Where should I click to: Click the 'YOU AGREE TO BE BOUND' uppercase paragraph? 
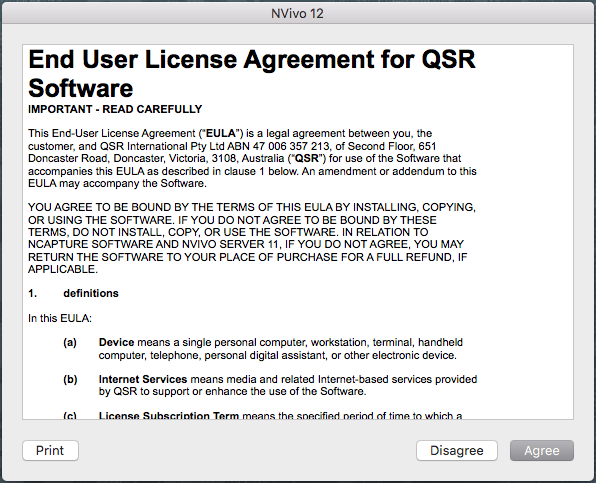click(x=252, y=238)
